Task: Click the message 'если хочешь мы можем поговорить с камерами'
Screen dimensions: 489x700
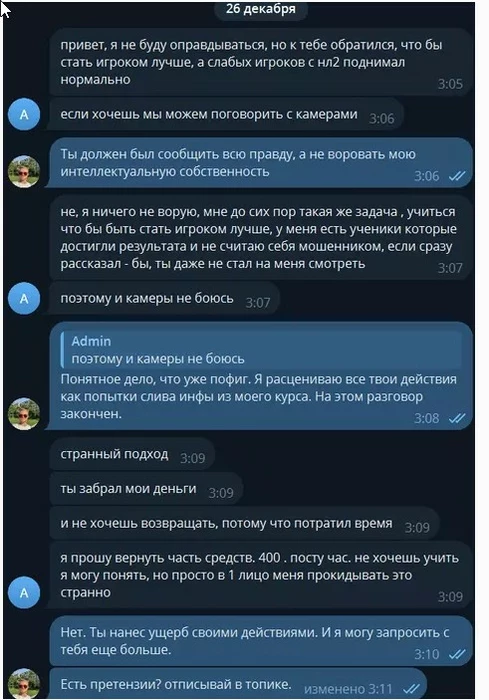Action: (x=226, y=115)
